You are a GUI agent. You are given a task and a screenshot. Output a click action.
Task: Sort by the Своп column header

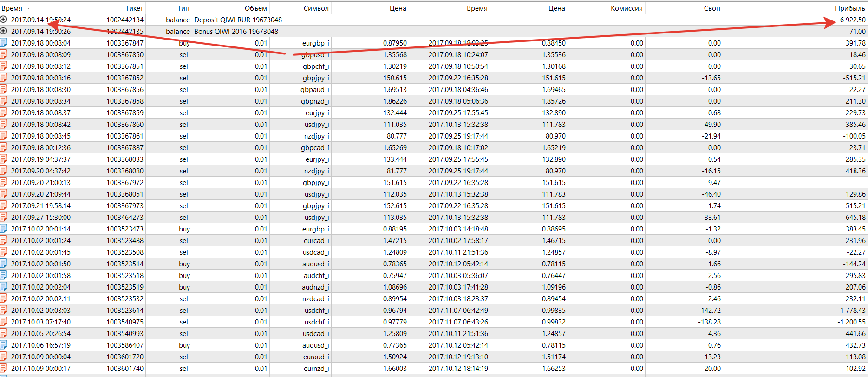tap(712, 8)
